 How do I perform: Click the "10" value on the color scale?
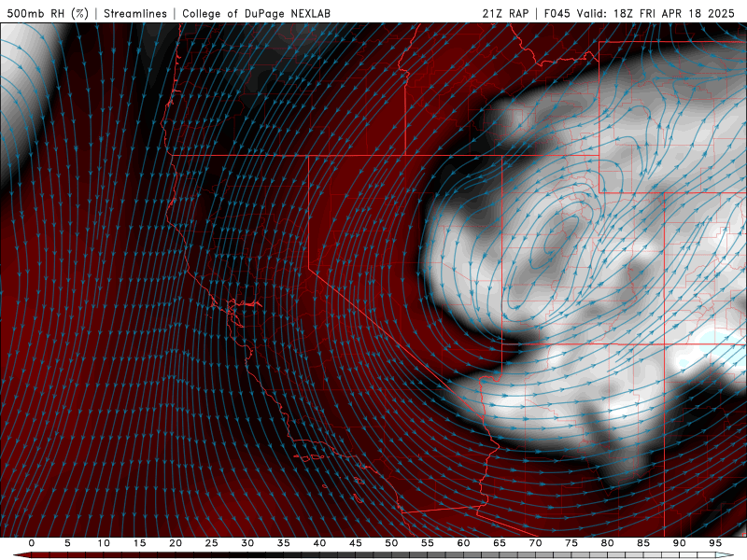point(104,543)
